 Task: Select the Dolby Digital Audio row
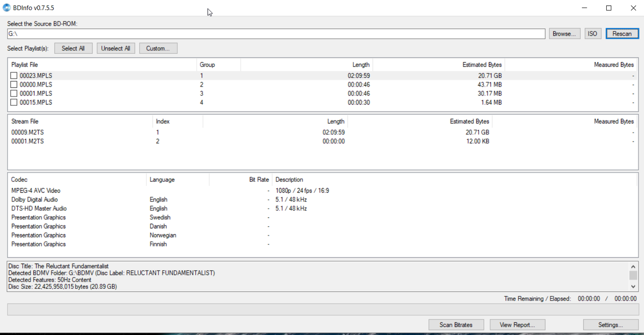coord(323,199)
